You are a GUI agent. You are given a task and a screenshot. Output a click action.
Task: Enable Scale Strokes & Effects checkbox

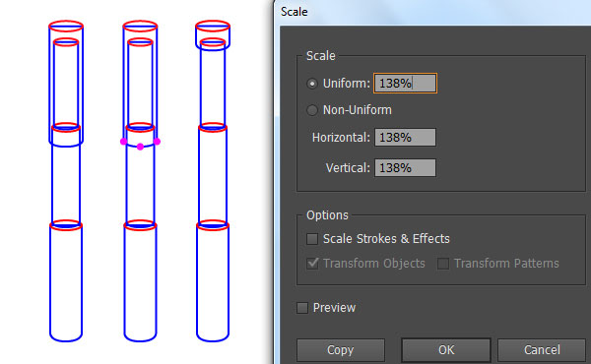click(x=312, y=239)
